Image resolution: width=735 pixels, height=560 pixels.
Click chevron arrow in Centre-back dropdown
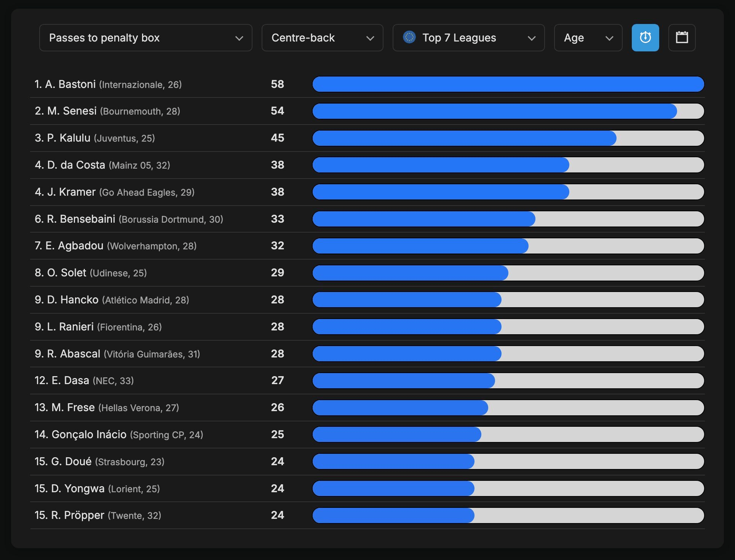click(x=370, y=38)
